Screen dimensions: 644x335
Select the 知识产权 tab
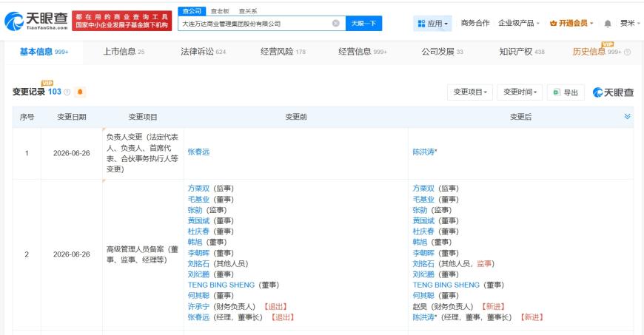tap(522, 52)
